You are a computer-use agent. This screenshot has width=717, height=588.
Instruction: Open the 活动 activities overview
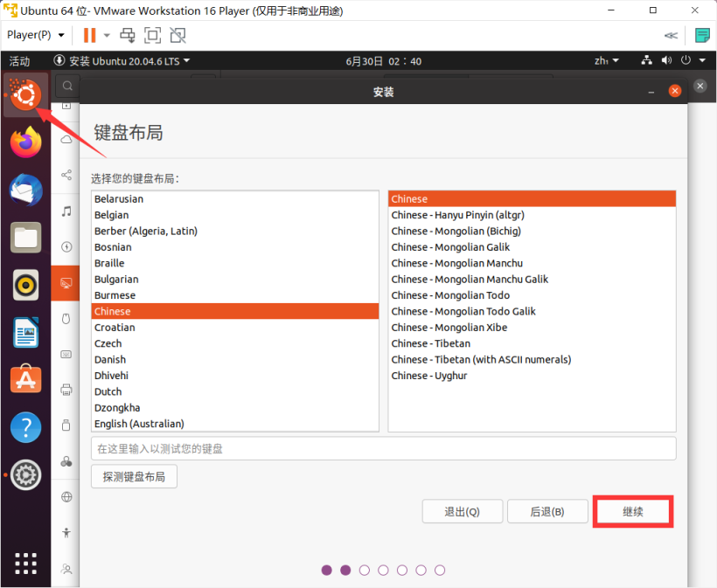coord(19,61)
